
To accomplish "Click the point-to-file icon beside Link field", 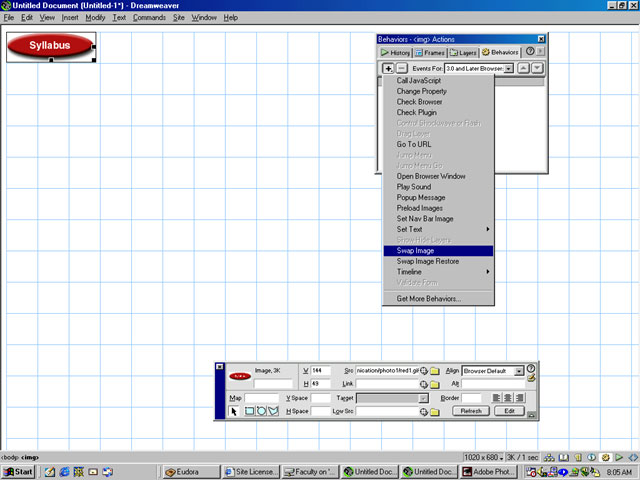I will click(x=423, y=384).
